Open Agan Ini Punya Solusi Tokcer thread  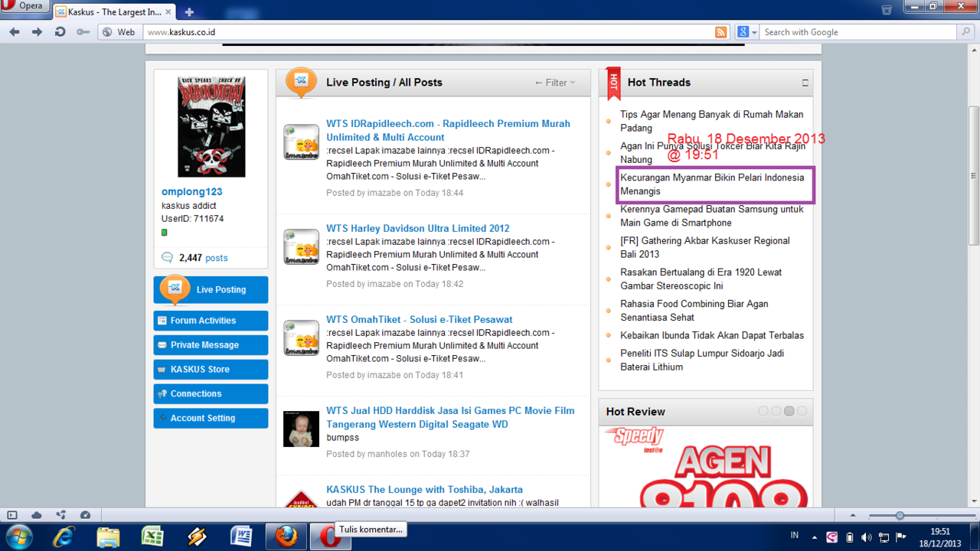712,152
